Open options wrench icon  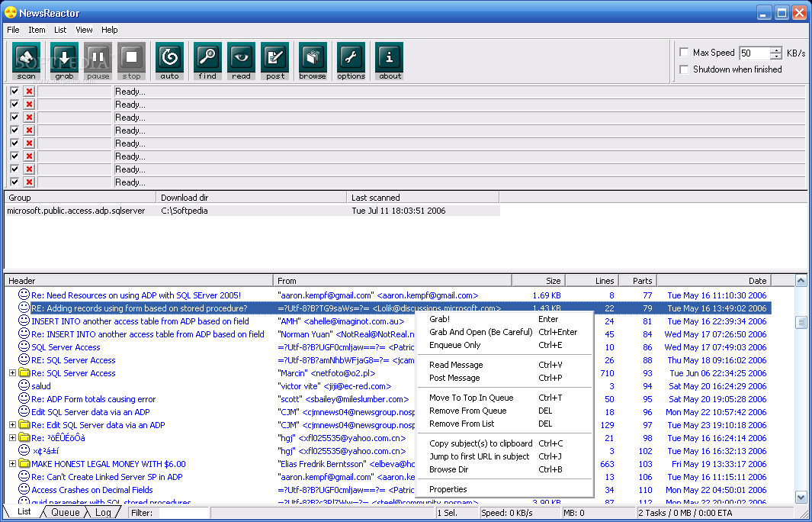click(x=351, y=61)
